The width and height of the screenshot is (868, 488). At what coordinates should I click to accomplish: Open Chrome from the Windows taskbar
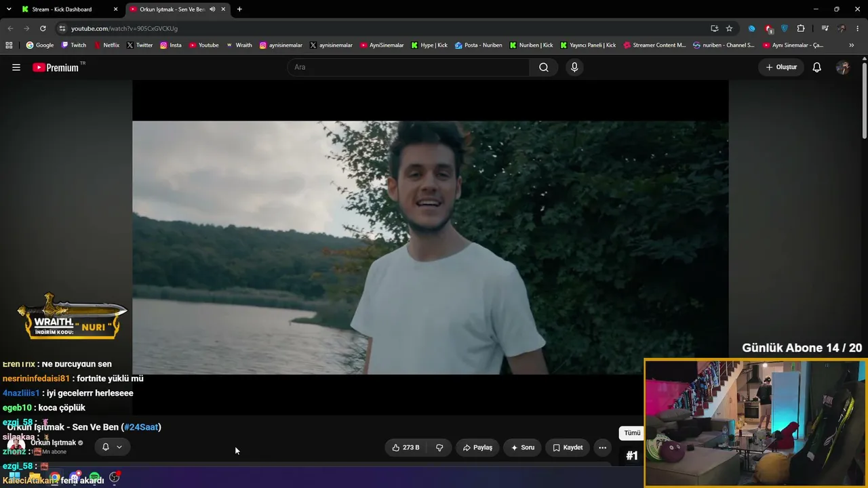[55, 478]
